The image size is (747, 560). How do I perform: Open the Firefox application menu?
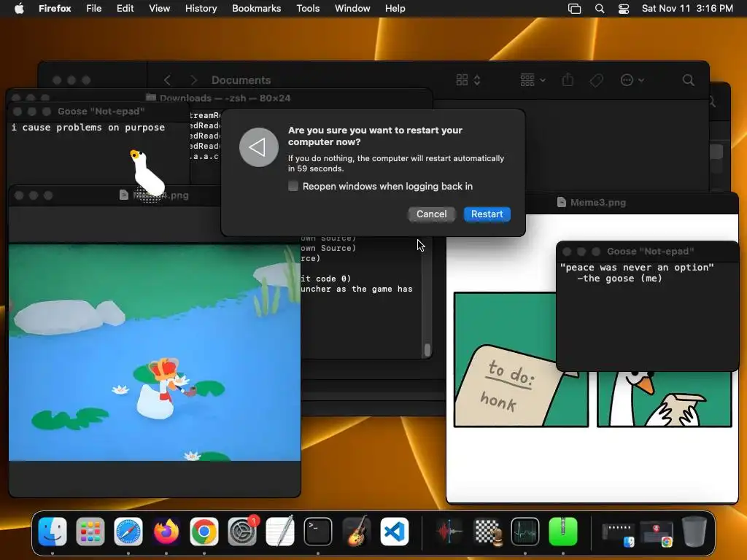pyautogui.click(x=55, y=9)
